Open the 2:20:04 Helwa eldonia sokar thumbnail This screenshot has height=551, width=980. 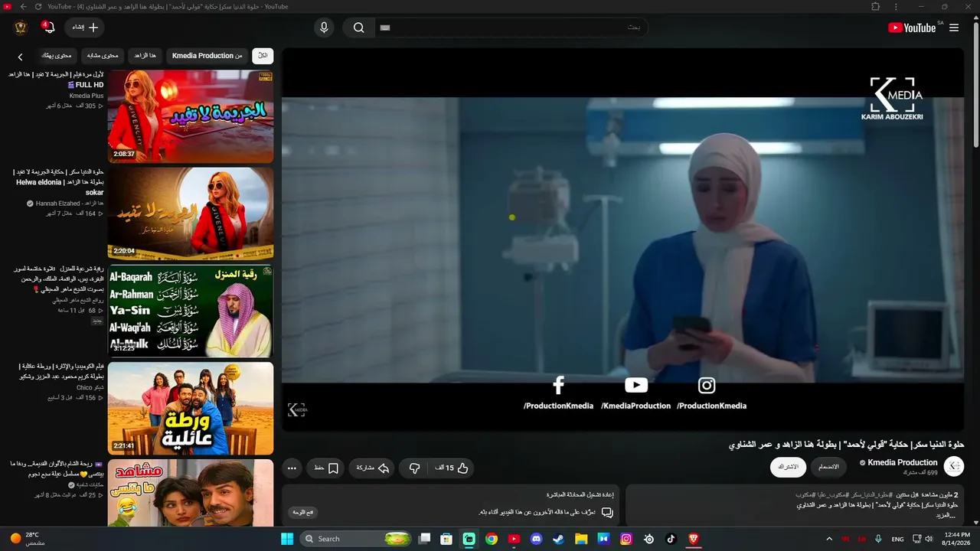click(191, 214)
